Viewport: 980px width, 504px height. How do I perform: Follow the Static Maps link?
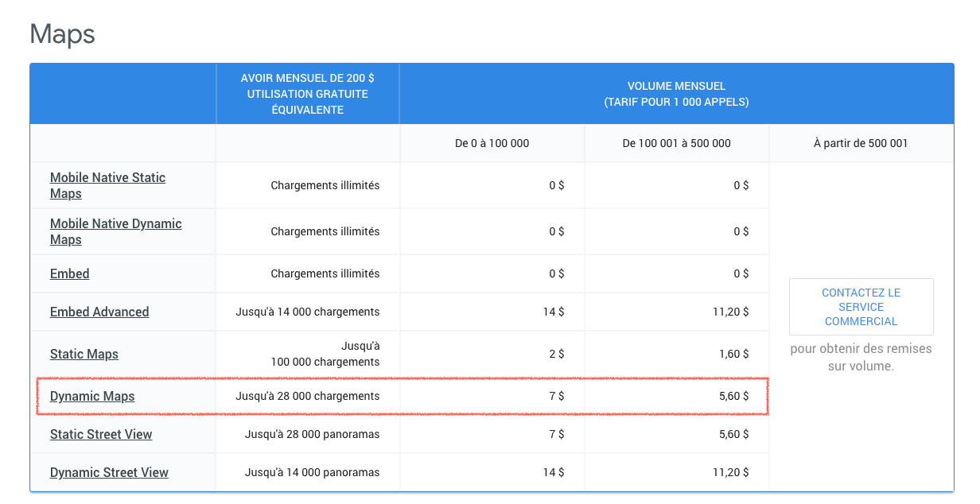(84, 354)
